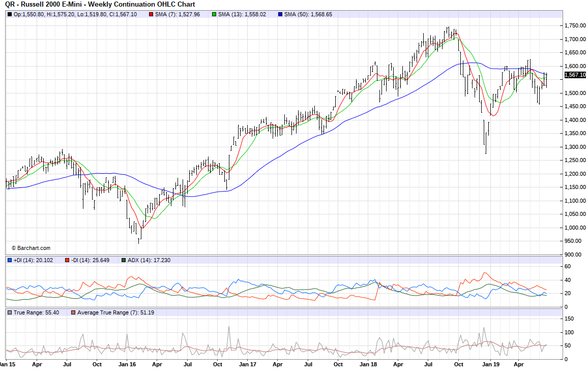Click the Average True Range (7) swatch

73,312
